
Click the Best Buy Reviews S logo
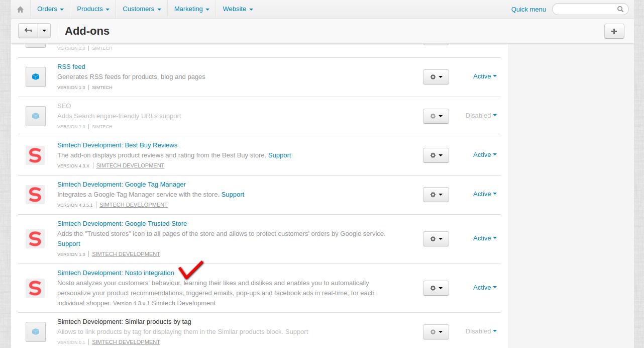coord(35,155)
